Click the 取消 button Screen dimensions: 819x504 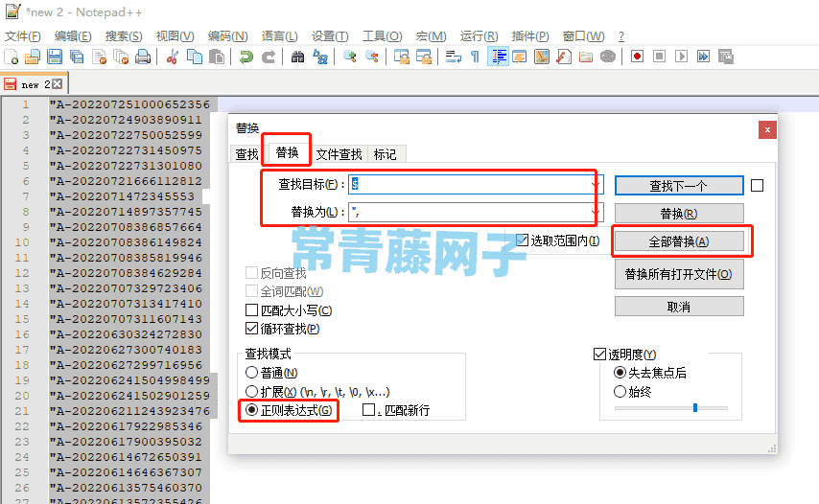[678, 307]
